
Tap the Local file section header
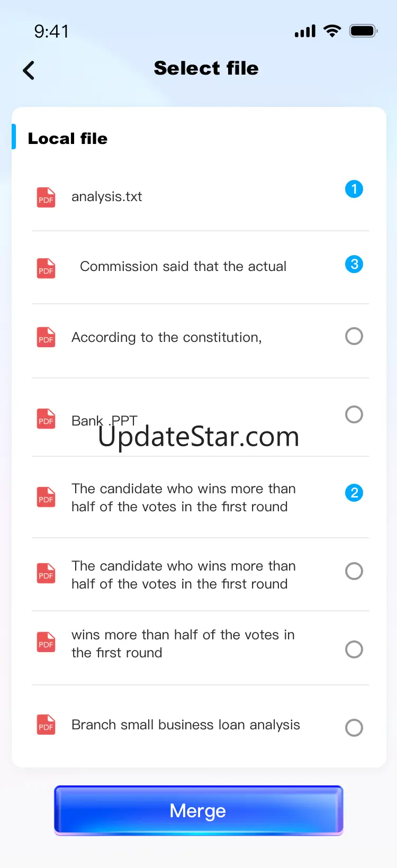[x=68, y=139]
